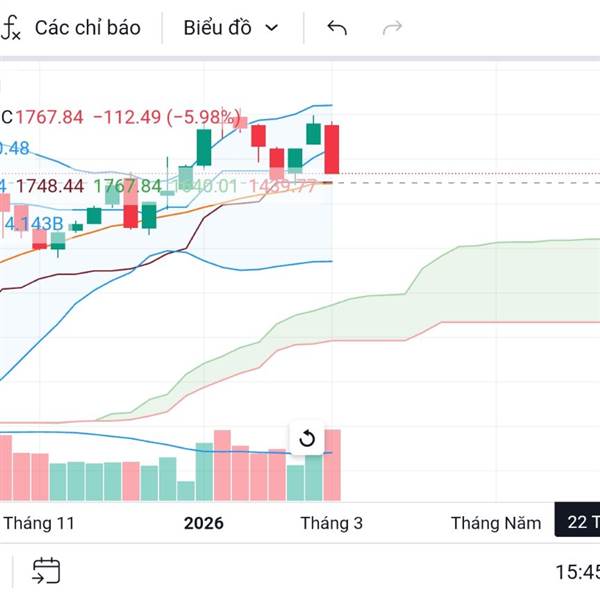Screen dimensions: 600x600
Task: Reset chart view with circular arrow icon
Action: [x=307, y=438]
